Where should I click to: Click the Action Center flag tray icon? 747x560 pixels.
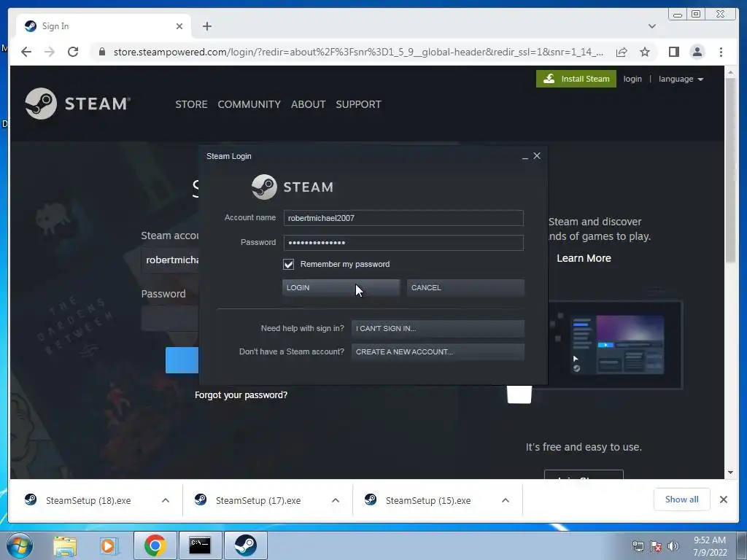[656, 546]
